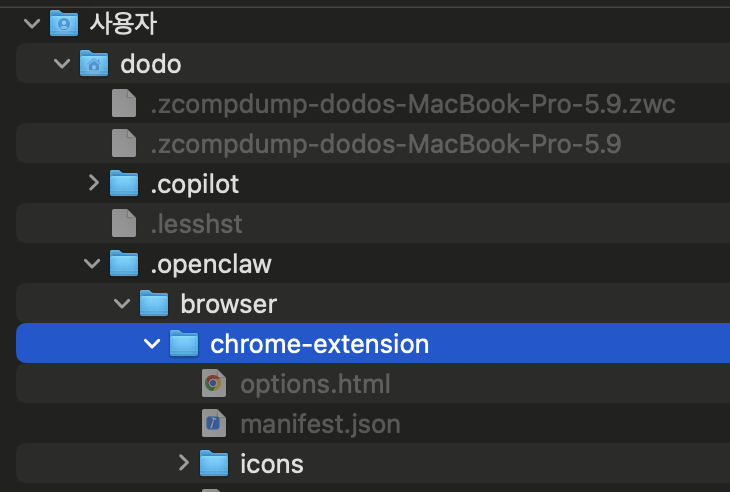The width and height of the screenshot is (730, 492).
Task: Click the browser folder icon
Action: click(x=154, y=303)
